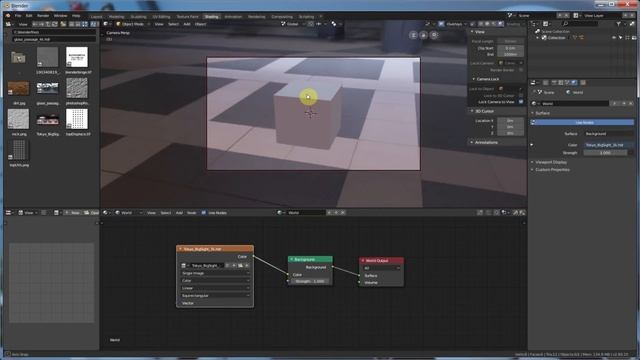Screen dimensions: 640x360
Task: Click the pan view gizmo icon in viewport
Action: click(x=424, y=35)
